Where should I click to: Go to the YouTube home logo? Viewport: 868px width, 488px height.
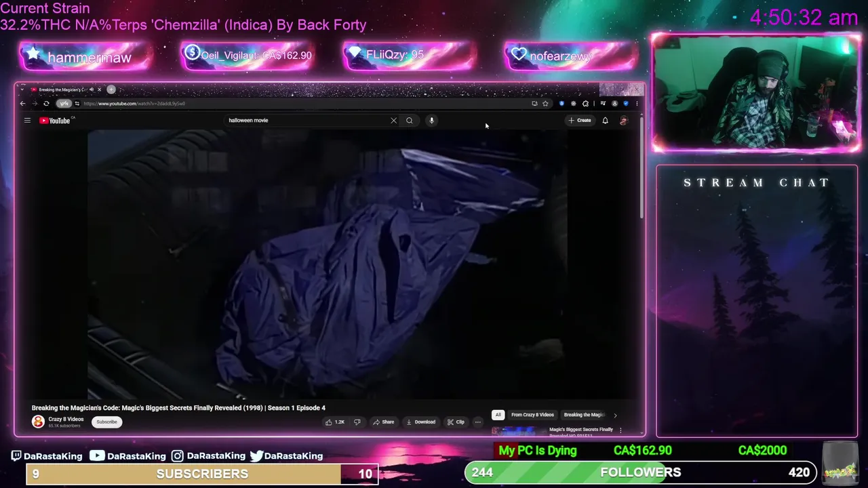54,121
